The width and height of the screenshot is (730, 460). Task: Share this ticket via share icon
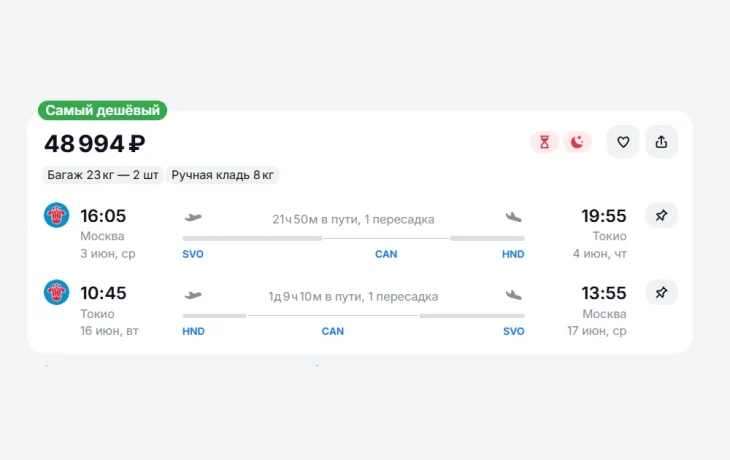(661, 142)
